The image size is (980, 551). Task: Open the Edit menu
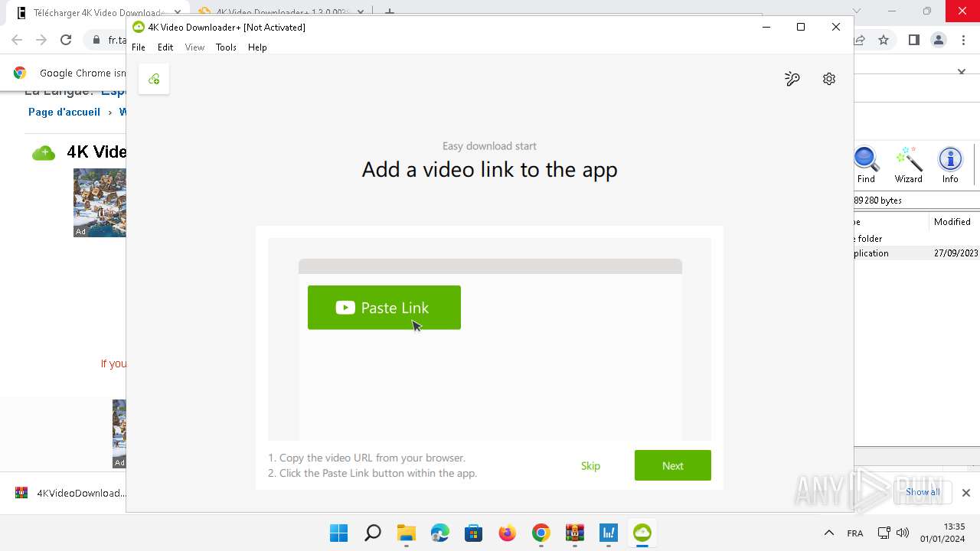pyautogui.click(x=165, y=47)
